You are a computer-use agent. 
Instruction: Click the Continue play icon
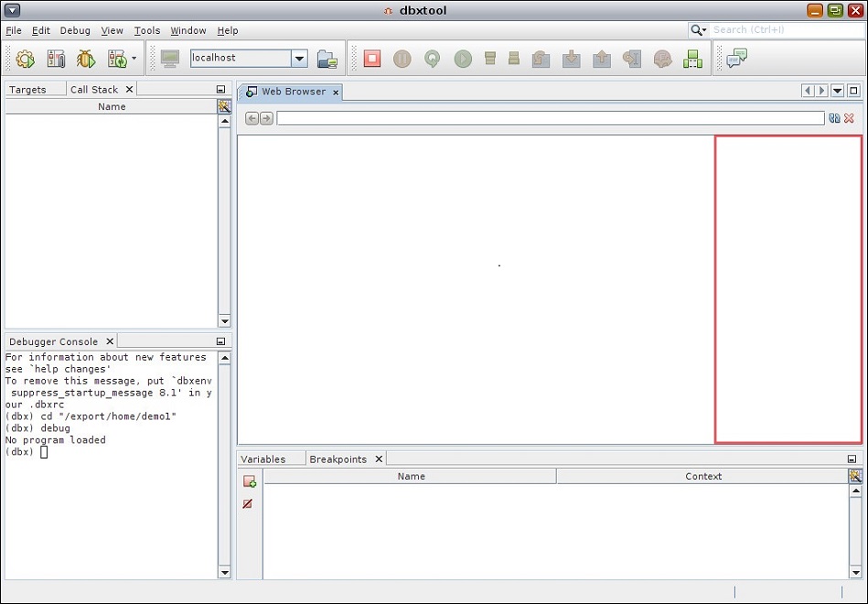tap(463, 59)
